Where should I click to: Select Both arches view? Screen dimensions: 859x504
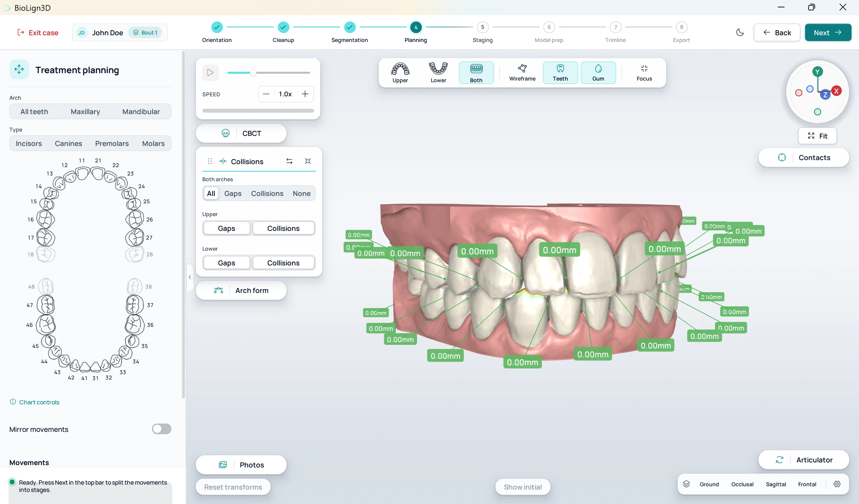tap(476, 72)
